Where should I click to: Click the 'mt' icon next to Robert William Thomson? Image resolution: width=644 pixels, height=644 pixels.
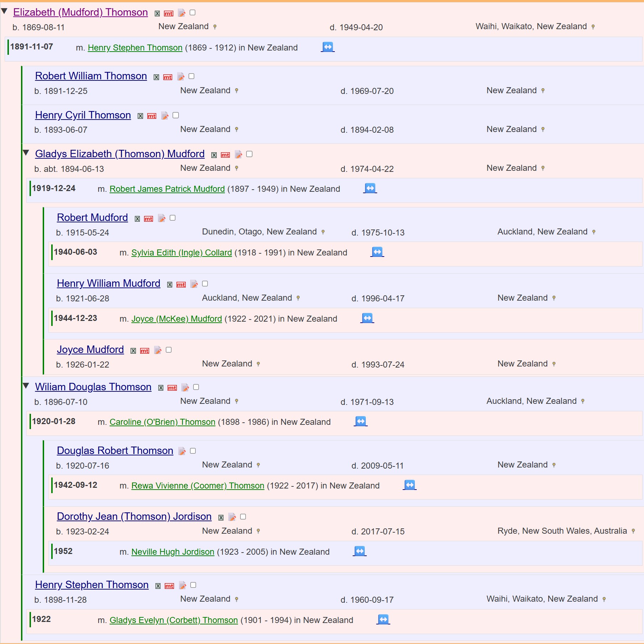[168, 77]
